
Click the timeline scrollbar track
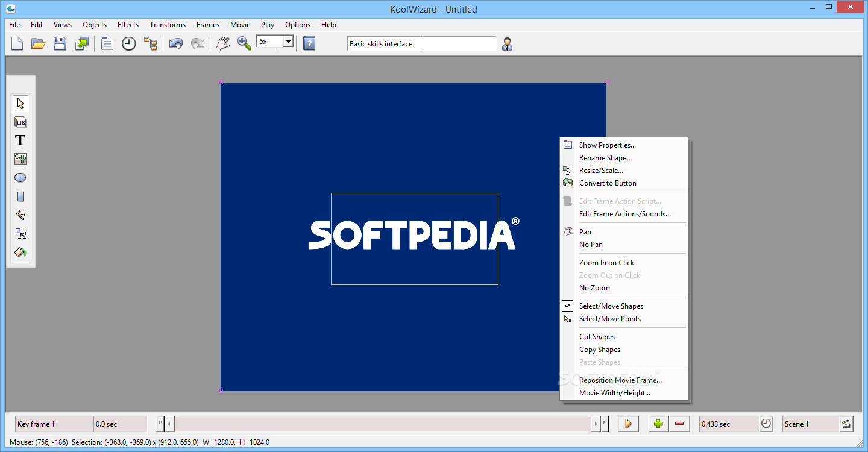click(383, 424)
